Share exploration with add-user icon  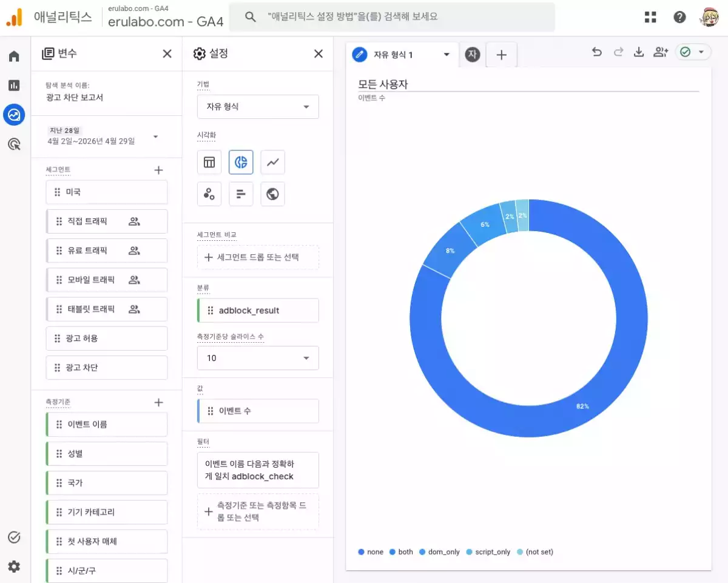(660, 53)
